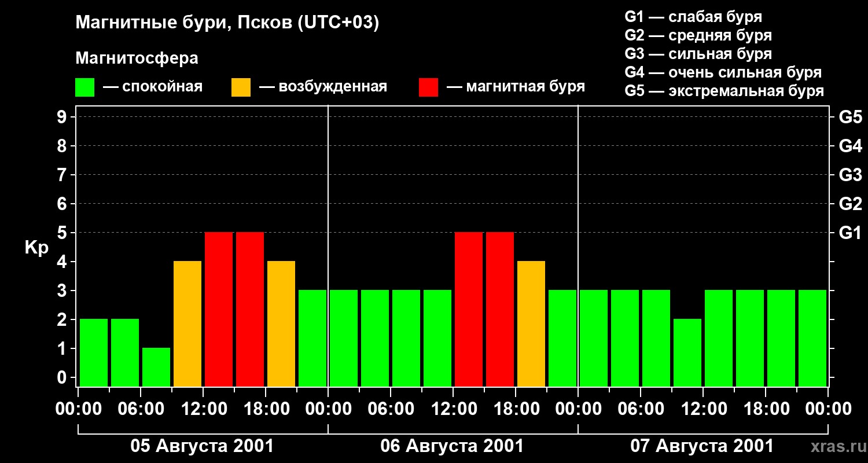Image resolution: width=868 pixels, height=463 pixels.
Task: Select the Kp 1 green bar on 05 August
Action: [x=156, y=367]
